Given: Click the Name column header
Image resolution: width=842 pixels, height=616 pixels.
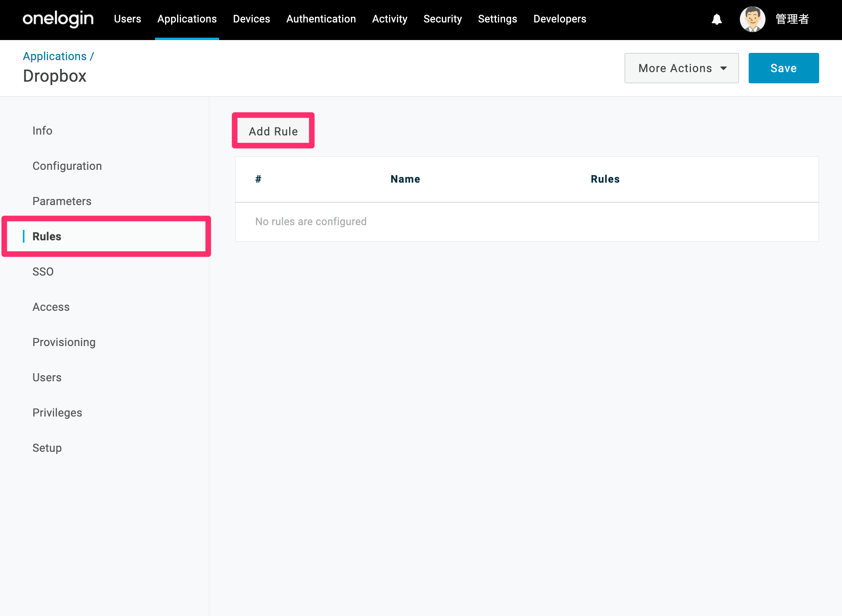Looking at the screenshot, I should click(405, 179).
